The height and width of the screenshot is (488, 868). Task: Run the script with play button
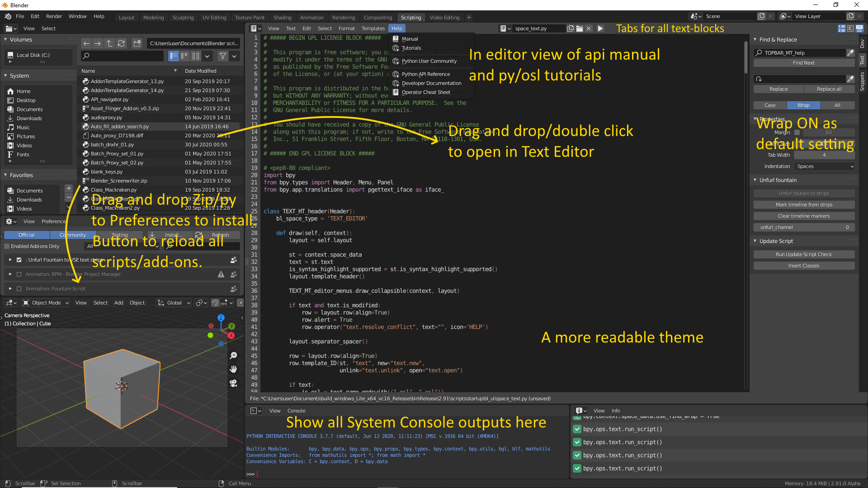tap(600, 28)
